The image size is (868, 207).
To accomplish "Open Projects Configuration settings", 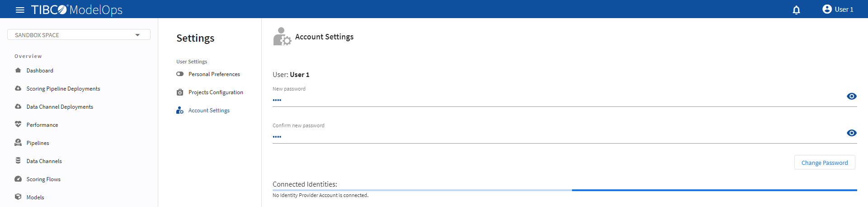I will coord(216,92).
